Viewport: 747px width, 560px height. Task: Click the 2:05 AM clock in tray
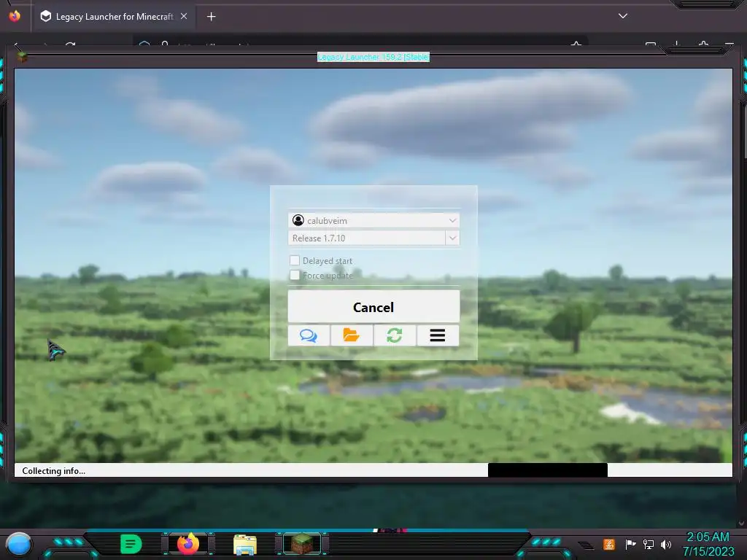pyautogui.click(x=708, y=537)
